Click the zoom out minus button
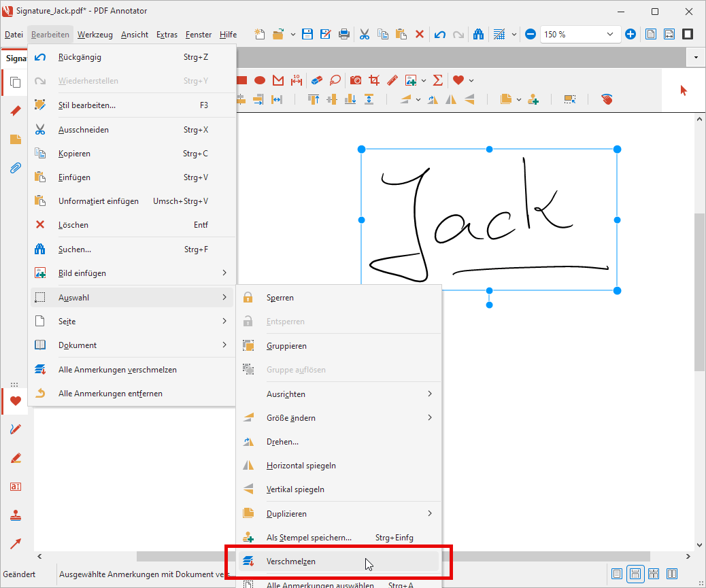 531,34
